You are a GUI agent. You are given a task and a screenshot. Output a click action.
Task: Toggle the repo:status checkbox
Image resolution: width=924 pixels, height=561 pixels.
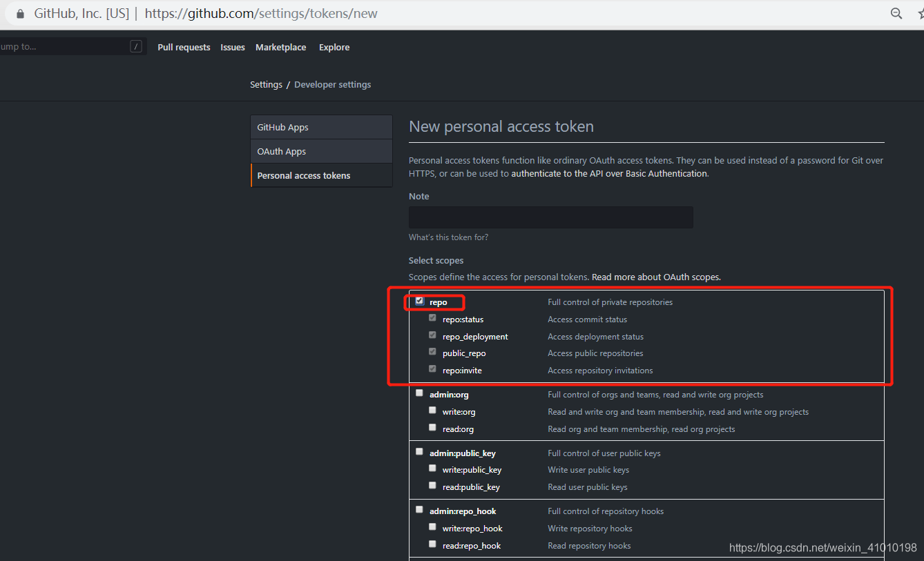coord(432,318)
